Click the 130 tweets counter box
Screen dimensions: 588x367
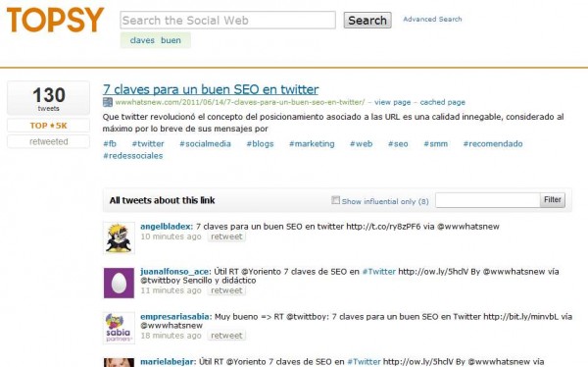click(x=48, y=98)
